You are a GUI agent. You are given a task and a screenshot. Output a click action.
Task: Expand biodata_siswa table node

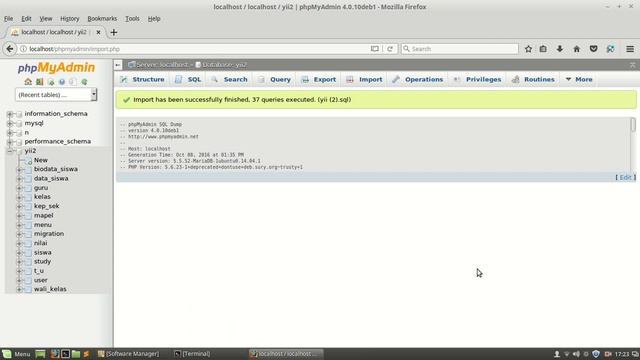pos(19,169)
